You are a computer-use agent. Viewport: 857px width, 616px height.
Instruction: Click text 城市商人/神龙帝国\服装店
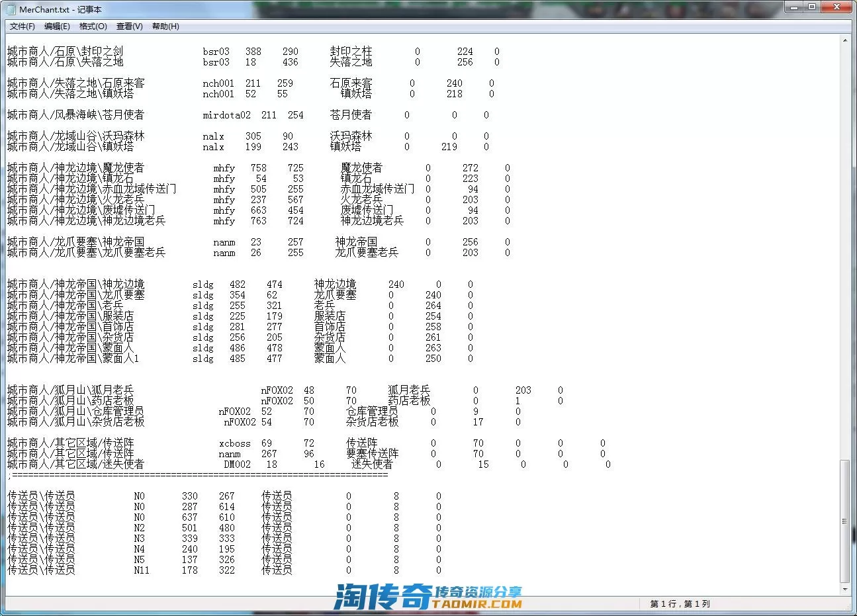[70, 316]
